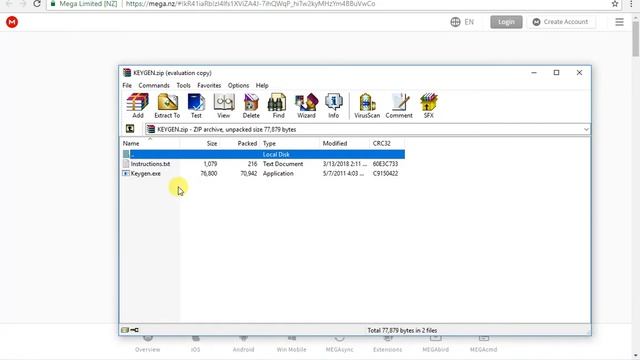Image resolution: width=640 pixels, height=360 pixels.
Task: Click the Instructions.txt file icon
Action: (x=126, y=164)
